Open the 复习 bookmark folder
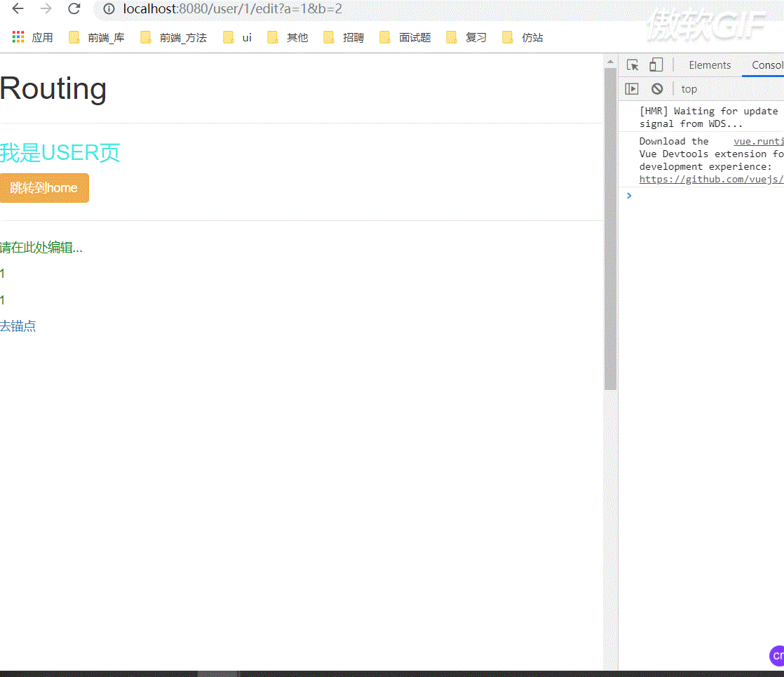784x677 pixels. 466,37
